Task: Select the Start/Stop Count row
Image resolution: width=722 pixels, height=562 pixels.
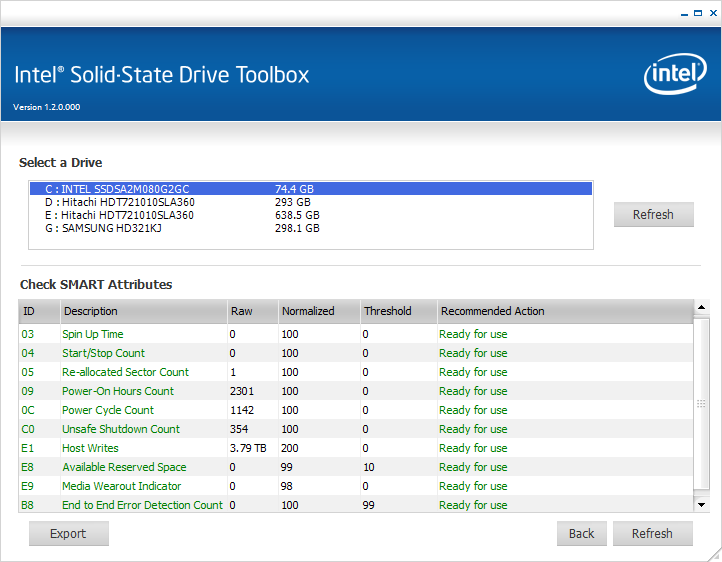Action: (355, 353)
